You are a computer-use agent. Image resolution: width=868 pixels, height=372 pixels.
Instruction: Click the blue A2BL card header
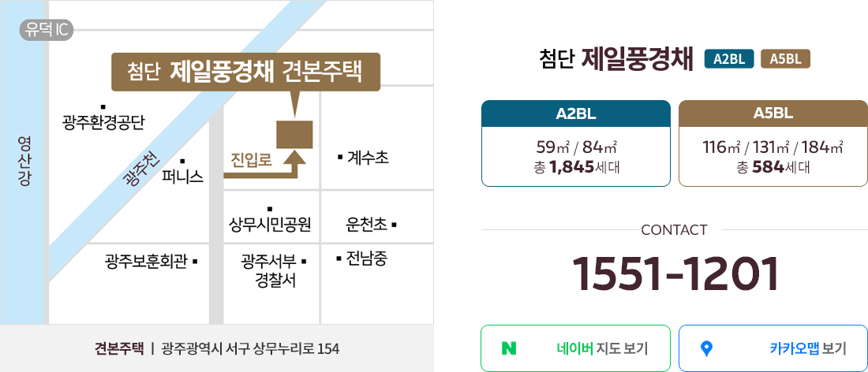coord(576,113)
